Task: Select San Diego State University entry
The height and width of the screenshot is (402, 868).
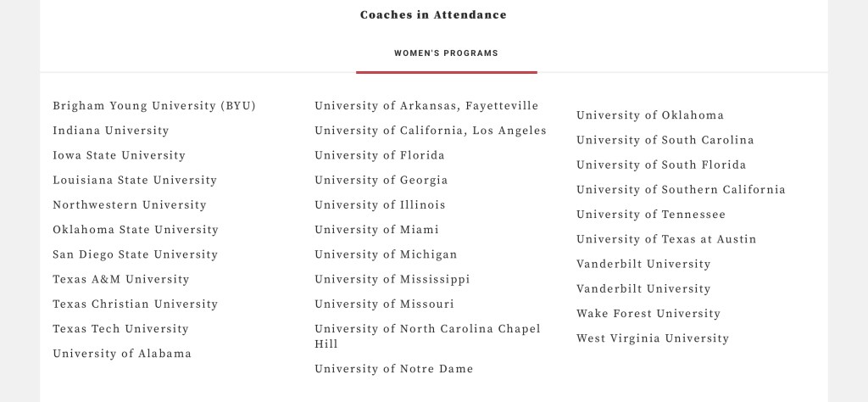Action: click(135, 254)
